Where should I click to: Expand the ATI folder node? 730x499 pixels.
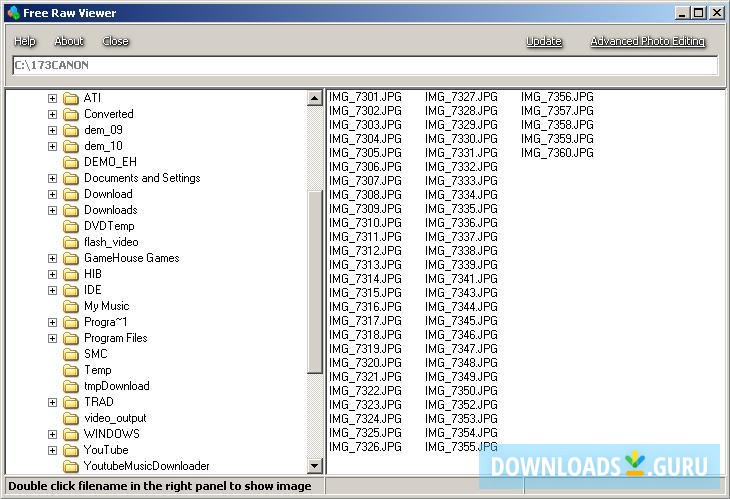pyautogui.click(x=53, y=98)
